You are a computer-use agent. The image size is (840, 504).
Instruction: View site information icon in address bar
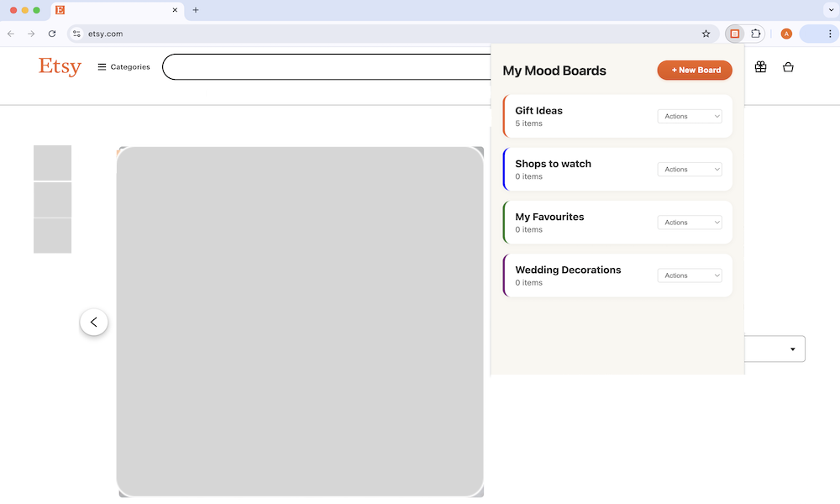coord(76,34)
